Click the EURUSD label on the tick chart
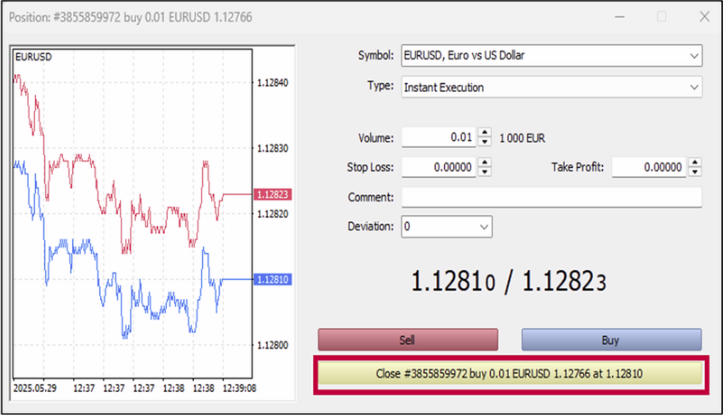728x418 pixels. pyautogui.click(x=33, y=58)
